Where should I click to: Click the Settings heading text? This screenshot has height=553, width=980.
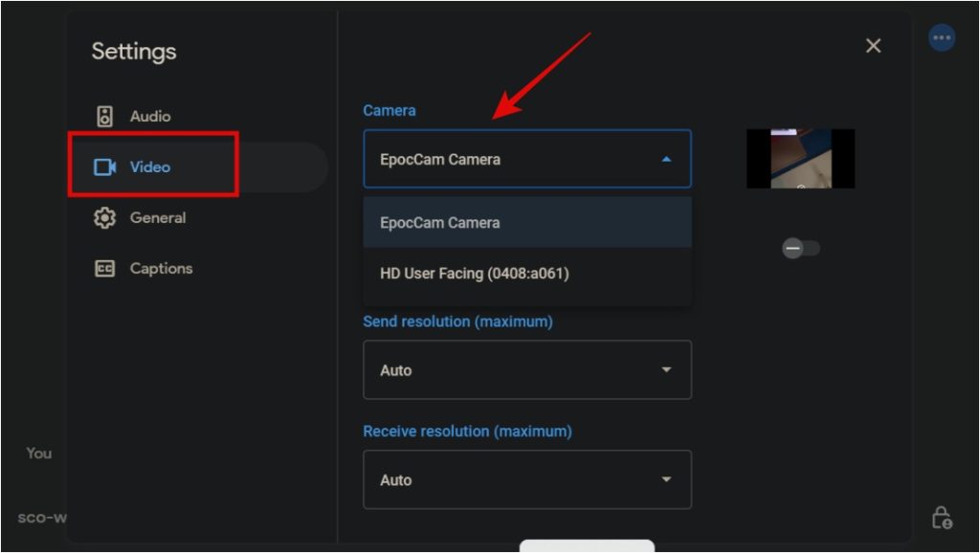(x=134, y=52)
